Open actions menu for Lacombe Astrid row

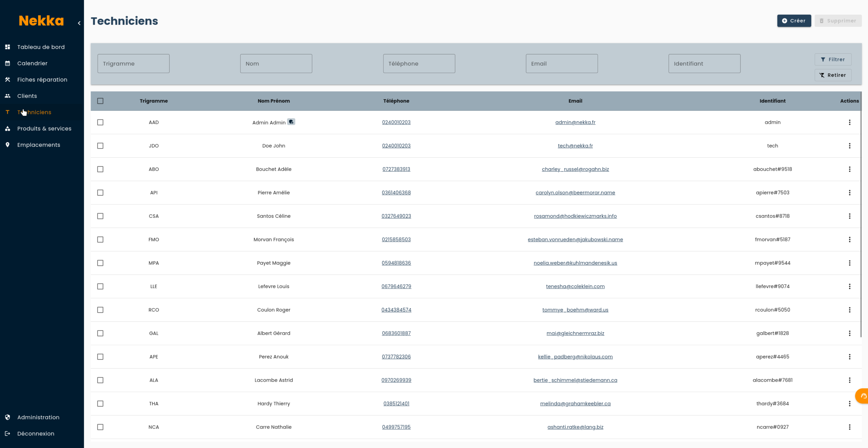849,380
